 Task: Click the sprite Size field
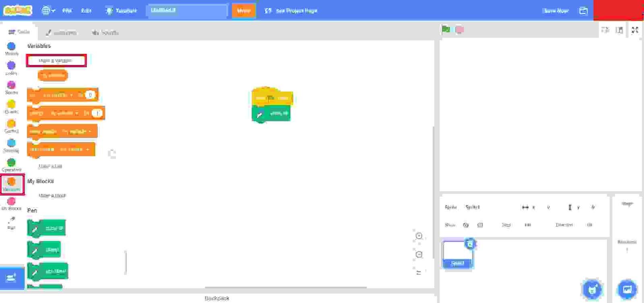(528, 225)
